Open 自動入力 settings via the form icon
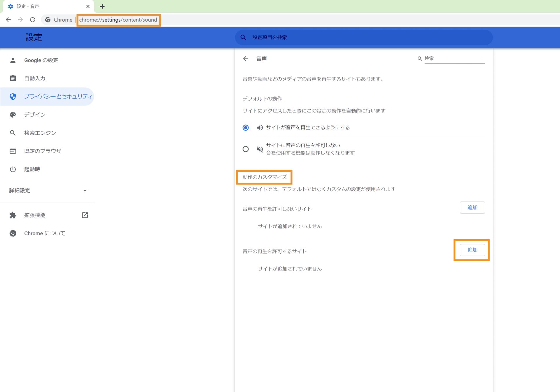This screenshot has width=560, height=392. coord(13,78)
